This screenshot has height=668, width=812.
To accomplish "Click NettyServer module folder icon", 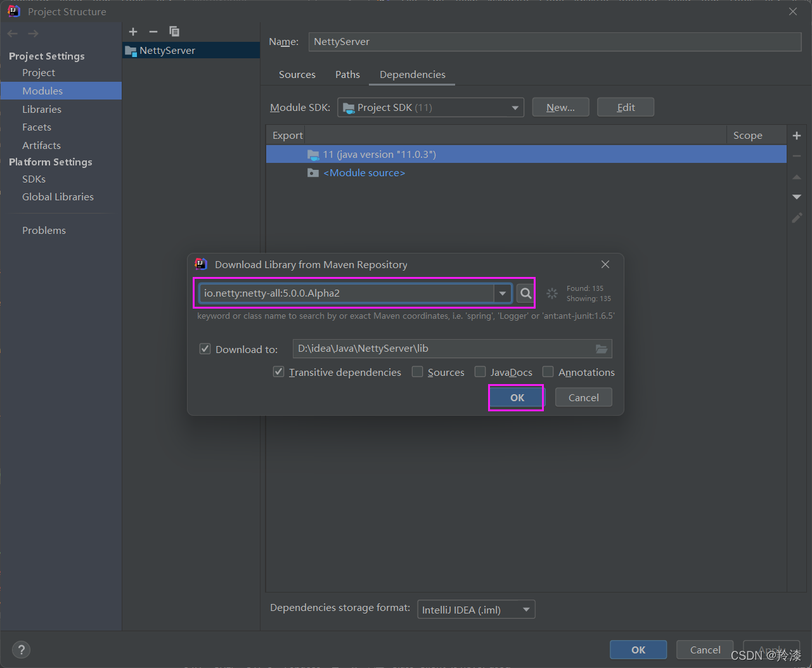I will pyautogui.click(x=131, y=51).
